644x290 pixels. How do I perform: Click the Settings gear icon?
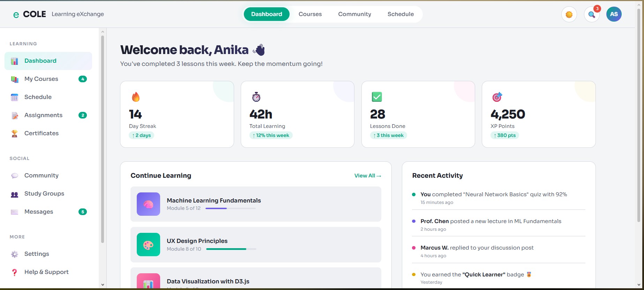(x=14, y=254)
